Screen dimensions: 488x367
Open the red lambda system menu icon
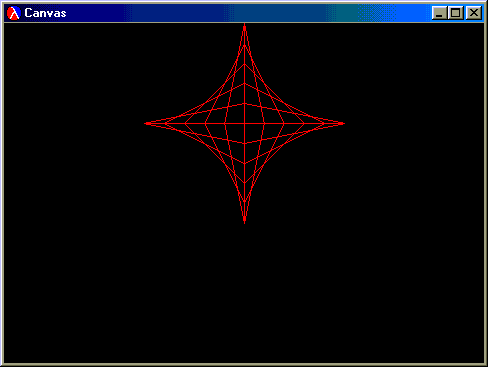[14, 13]
